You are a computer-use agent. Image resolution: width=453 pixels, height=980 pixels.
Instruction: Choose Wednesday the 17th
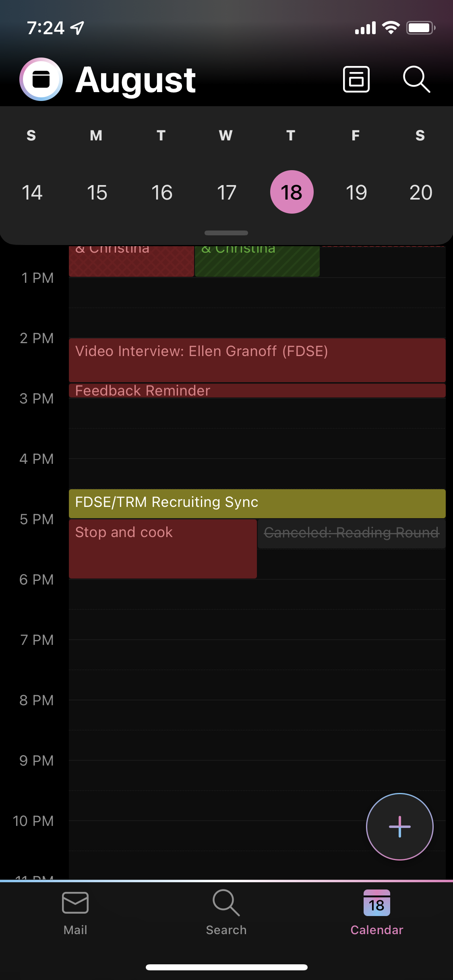click(x=227, y=192)
